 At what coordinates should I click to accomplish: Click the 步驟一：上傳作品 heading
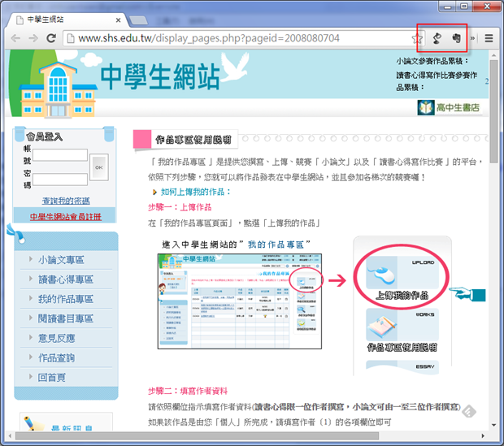click(180, 208)
